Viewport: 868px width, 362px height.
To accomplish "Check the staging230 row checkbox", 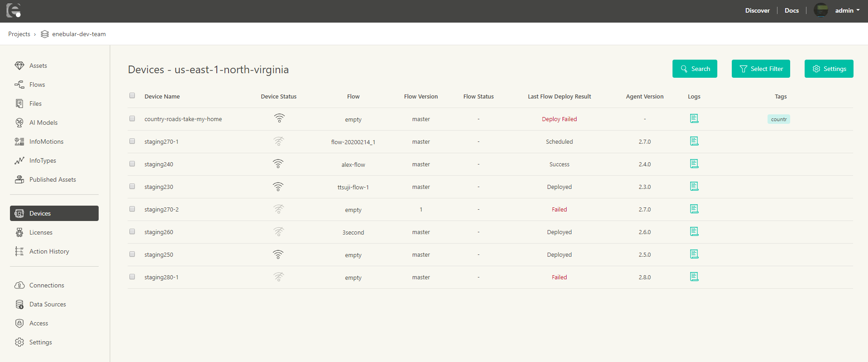I will 132,186.
